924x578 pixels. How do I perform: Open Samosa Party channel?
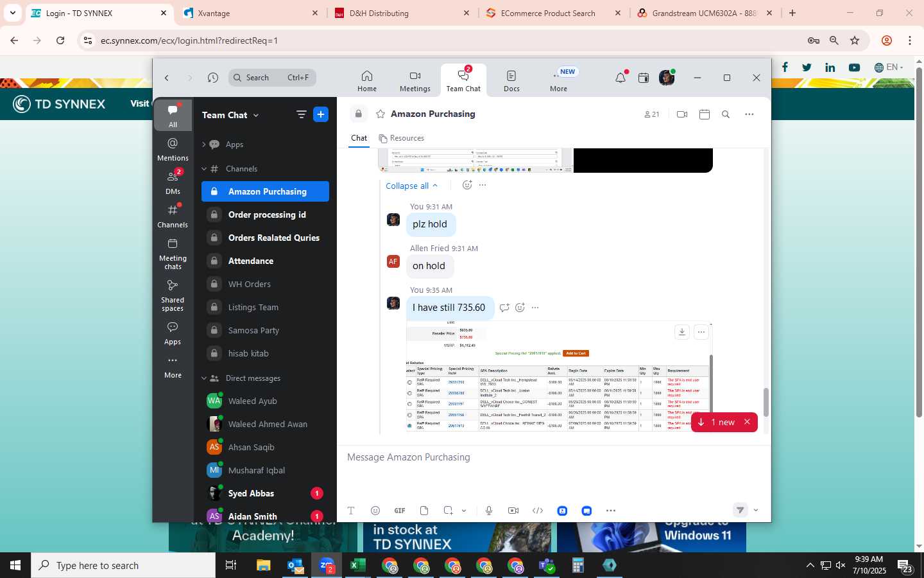tap(265, 330)
